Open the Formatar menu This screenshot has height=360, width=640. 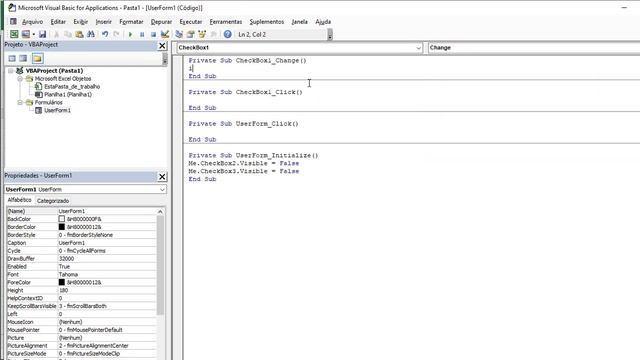click(x=131, y=22)
